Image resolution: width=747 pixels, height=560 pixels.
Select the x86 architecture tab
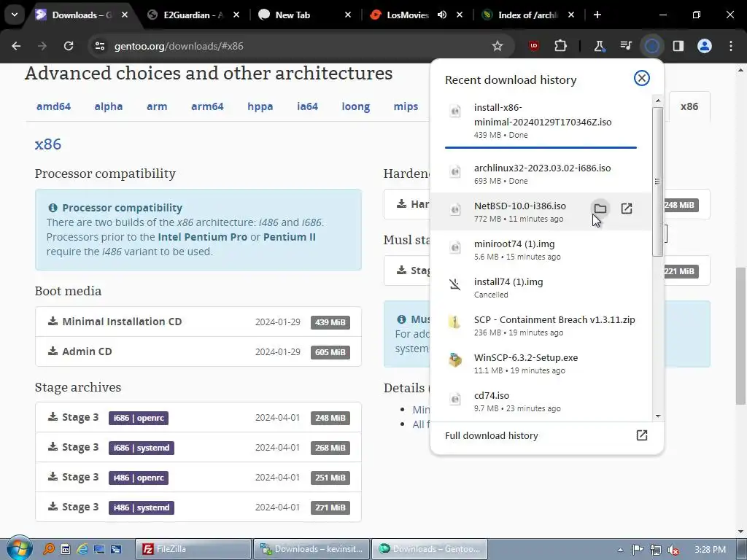coord(689,106)
